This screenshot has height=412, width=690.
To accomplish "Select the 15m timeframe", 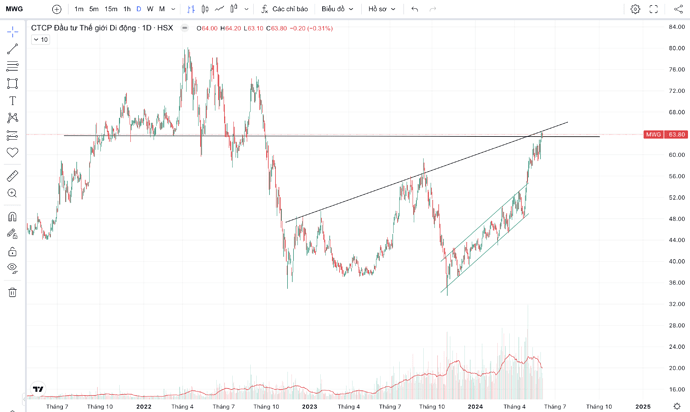I will pyautogui.click(x=111, y=9).
